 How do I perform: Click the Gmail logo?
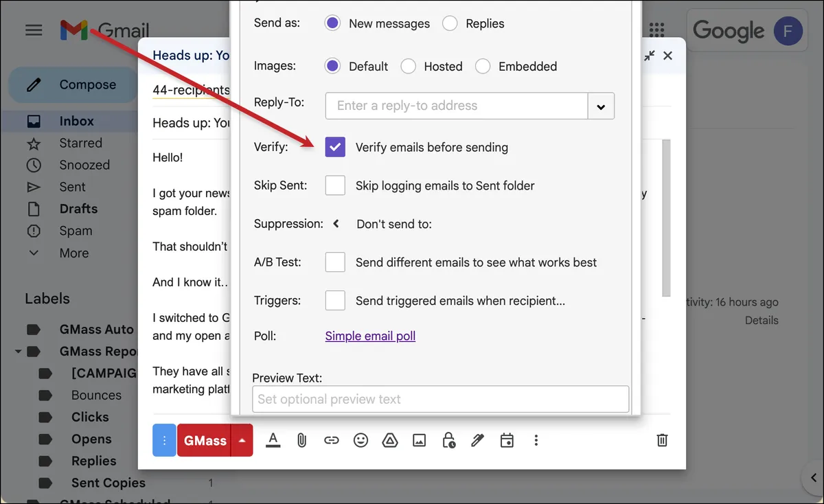click(104, 30)
